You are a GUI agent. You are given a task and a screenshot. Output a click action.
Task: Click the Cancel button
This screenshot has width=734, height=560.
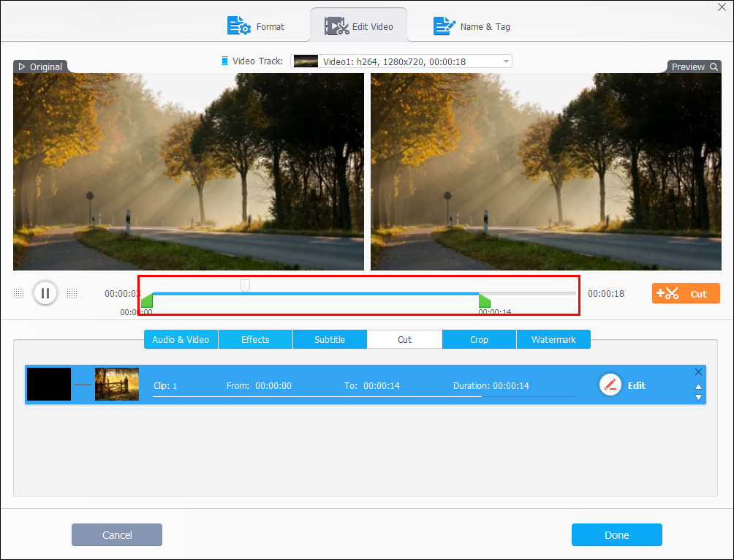(117, 534)
